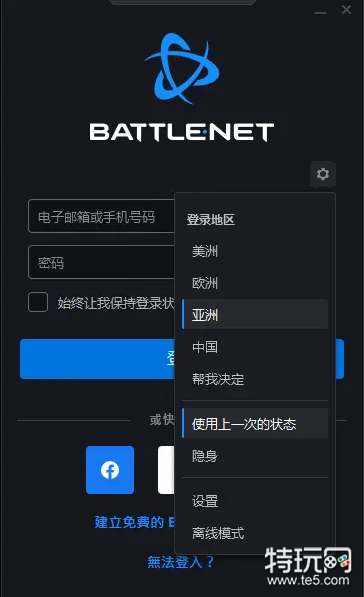Close the Battle.net login window
The height and width of the screenshot is (597, 364).
tap(346, 10)
